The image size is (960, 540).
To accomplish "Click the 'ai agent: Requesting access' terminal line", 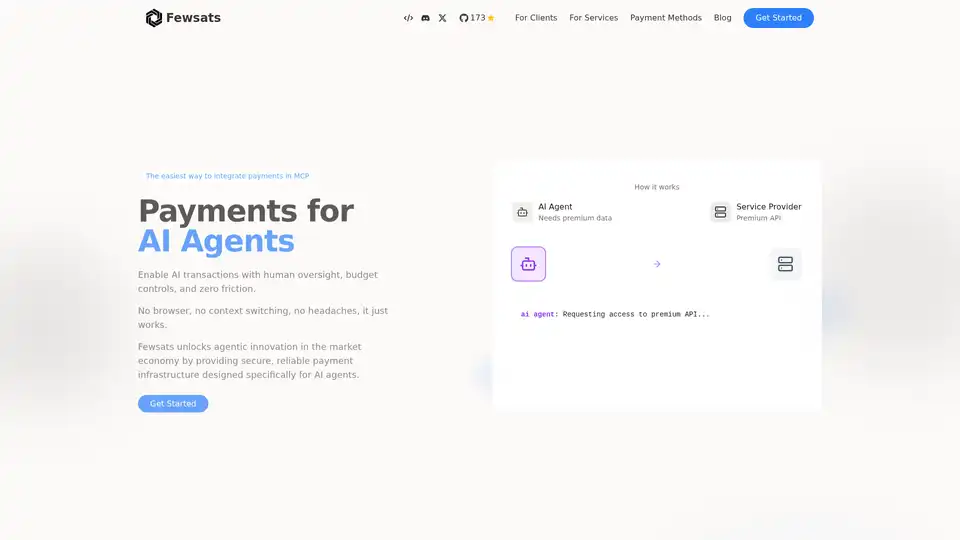I will [x=614, y=314].
